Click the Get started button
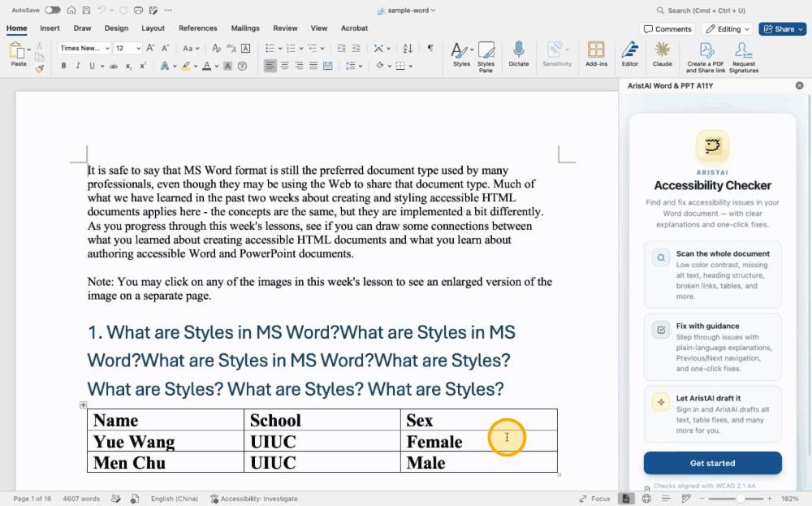 click(713, 463)
